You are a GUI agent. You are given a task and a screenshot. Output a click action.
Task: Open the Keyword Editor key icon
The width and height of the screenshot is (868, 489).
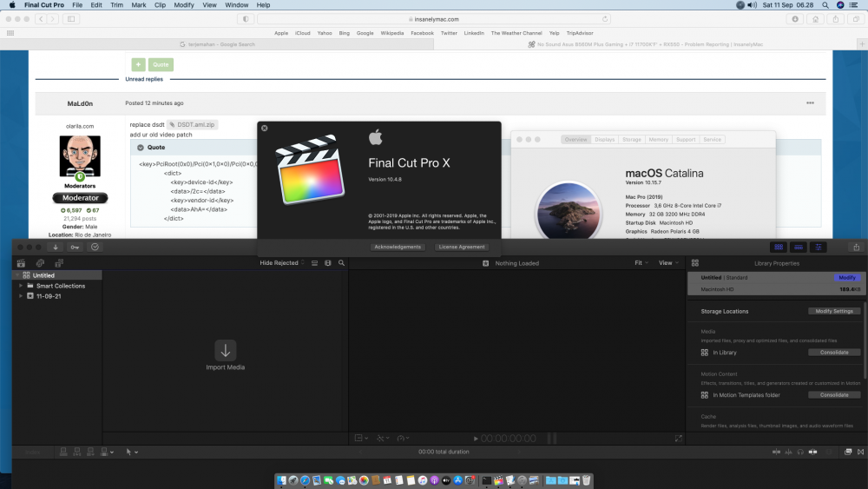coord(75,247)
